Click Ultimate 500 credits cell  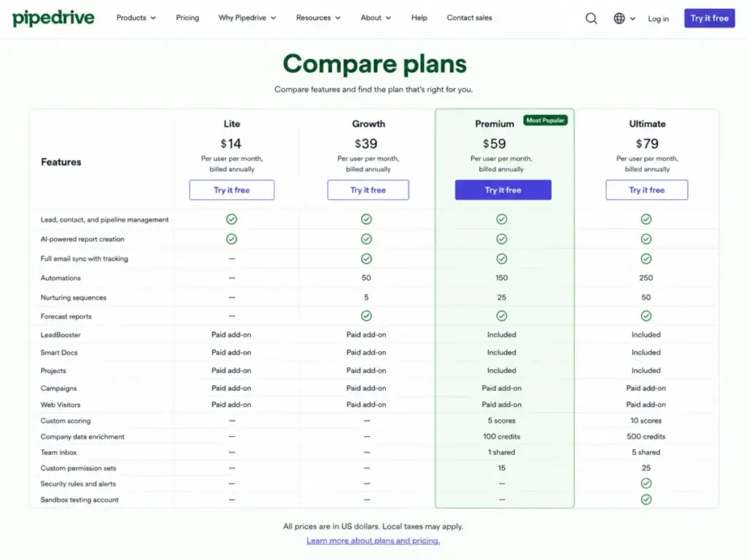(x=646, y=436)
